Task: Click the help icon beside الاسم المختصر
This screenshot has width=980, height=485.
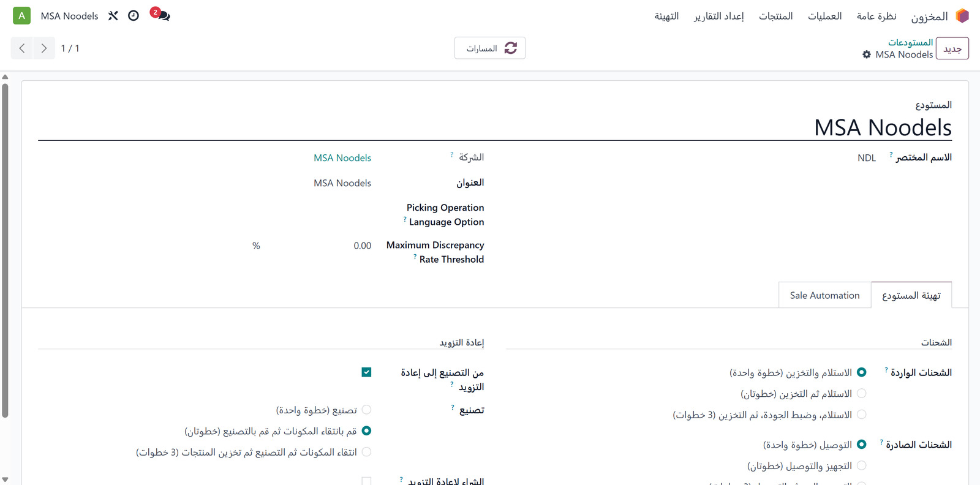Action: pos(891,155)
